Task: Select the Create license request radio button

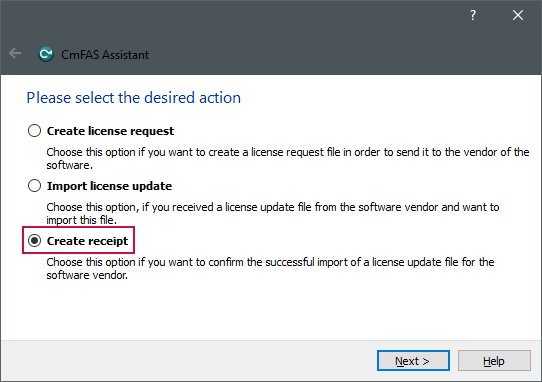Action: pos(35,131)
